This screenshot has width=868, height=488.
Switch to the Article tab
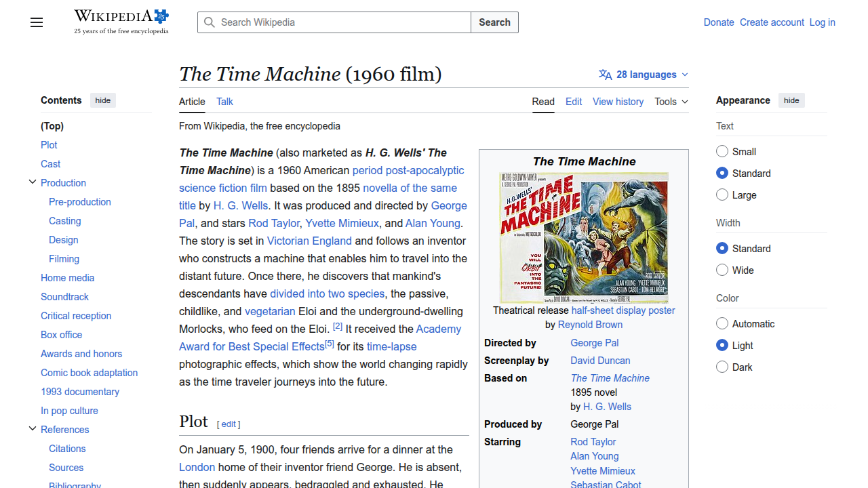click(192, 102)
